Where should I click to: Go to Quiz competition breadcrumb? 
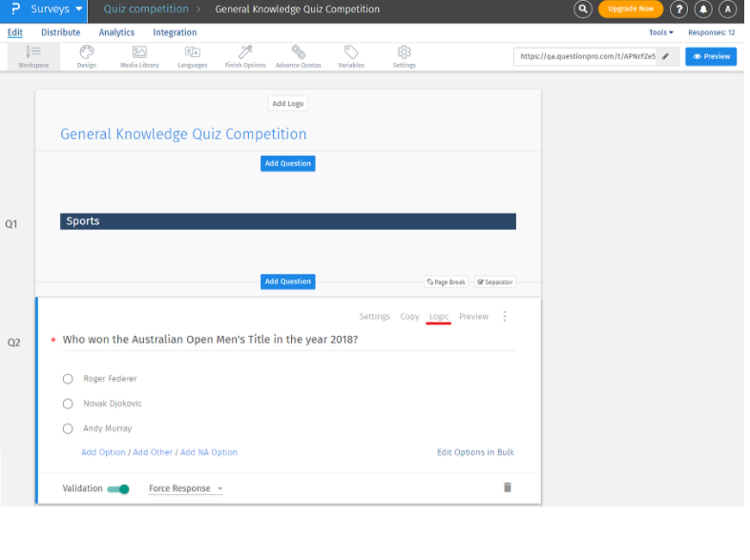click(146, 10)
